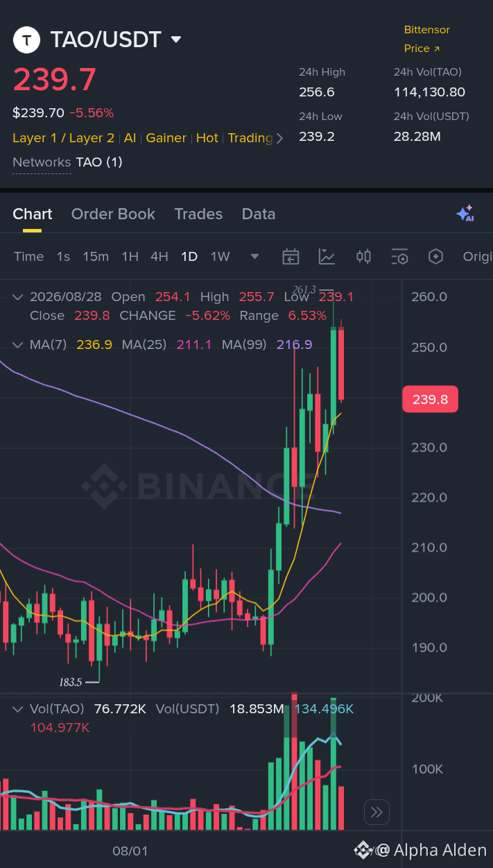Click the 239.8 current price label

[x=430, y=399]
